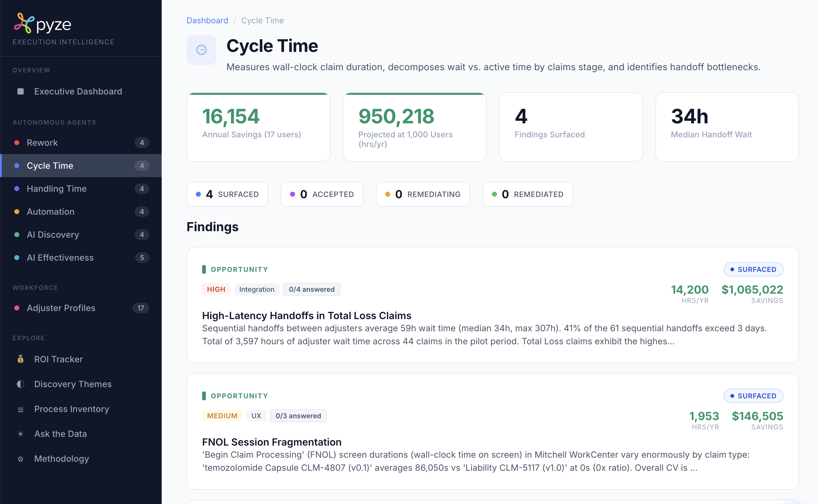Image resolution: width=819 pixels, height=504 pixels.
Task: Click the Dashboard breadcrumb link
Action: [x=207, y=20]
